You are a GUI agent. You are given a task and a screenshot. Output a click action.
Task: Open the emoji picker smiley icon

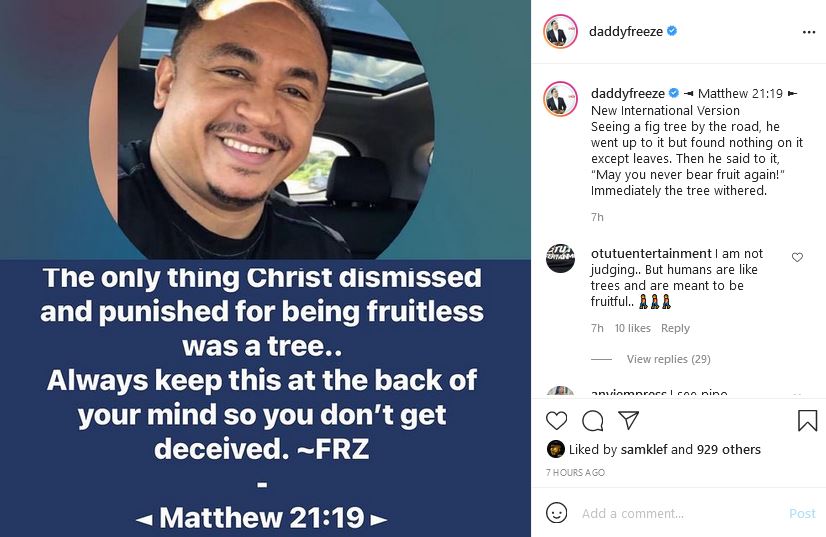(x=556, y=513)
